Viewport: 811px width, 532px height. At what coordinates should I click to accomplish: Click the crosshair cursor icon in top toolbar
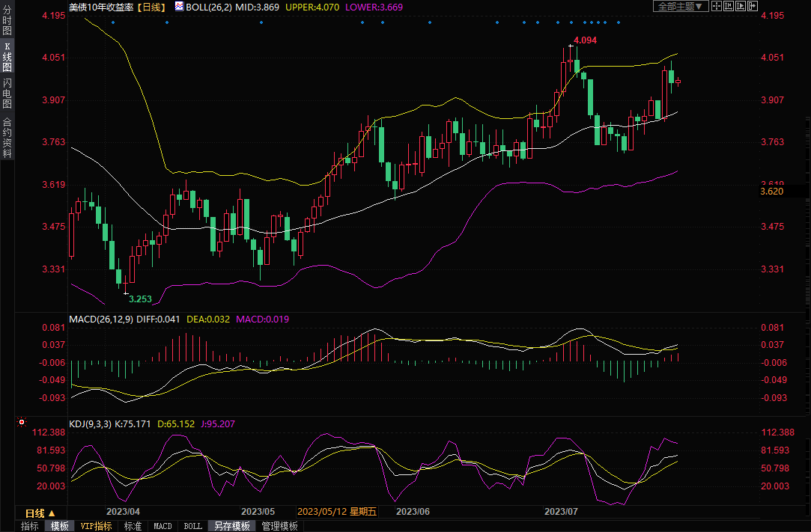[x=716, y=7]
